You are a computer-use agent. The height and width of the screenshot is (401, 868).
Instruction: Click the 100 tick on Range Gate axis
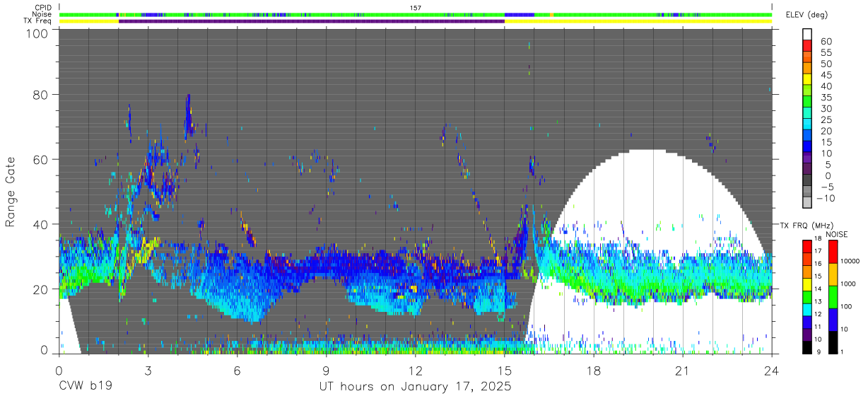[x=38, y=33]
